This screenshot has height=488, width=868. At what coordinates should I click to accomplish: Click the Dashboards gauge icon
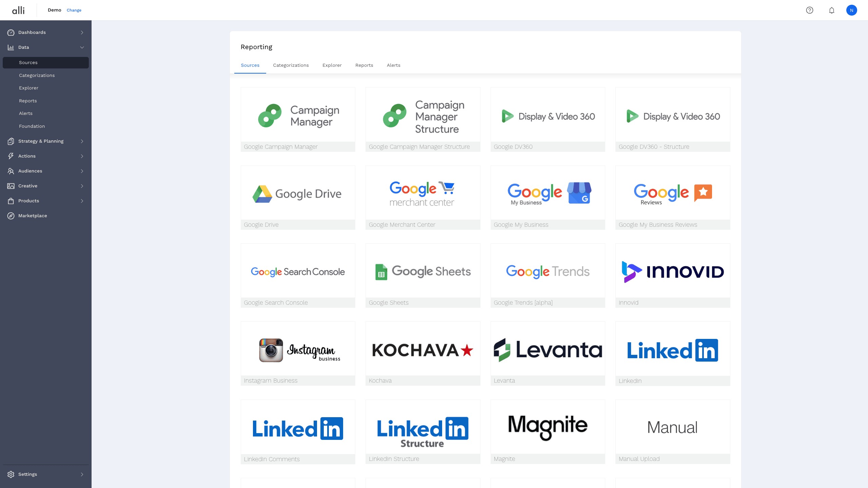[x=11, y=33]
